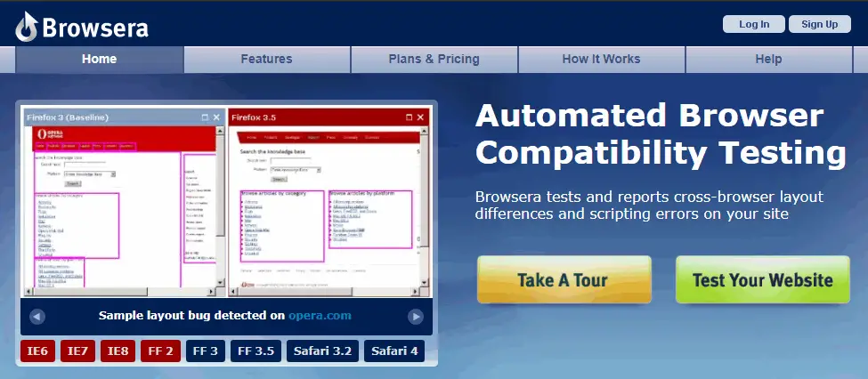Maximize the Firefox 3.5 panel
868x379 pixels.
pyautogui.click(x=410, y=117)
